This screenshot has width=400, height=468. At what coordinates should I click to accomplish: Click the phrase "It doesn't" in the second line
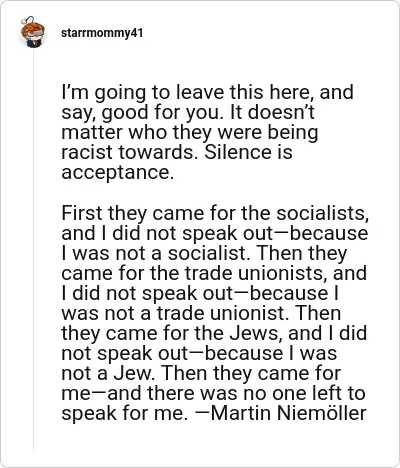(273, 112)
